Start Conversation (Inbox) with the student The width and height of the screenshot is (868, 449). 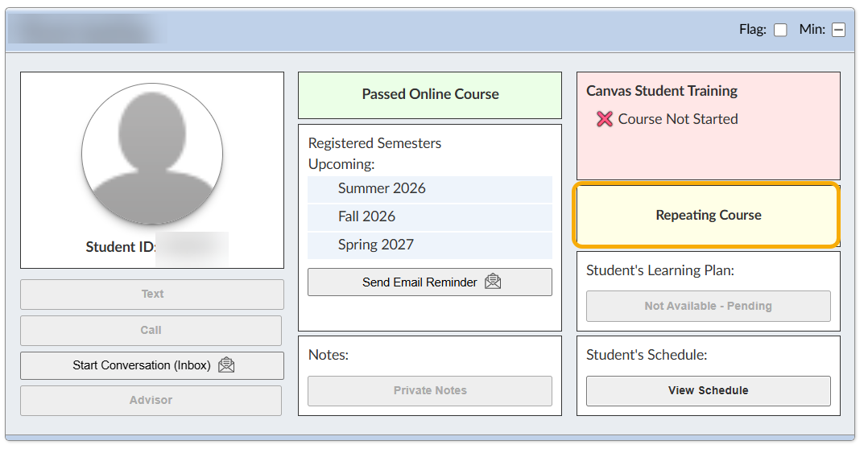click(152, 365)
